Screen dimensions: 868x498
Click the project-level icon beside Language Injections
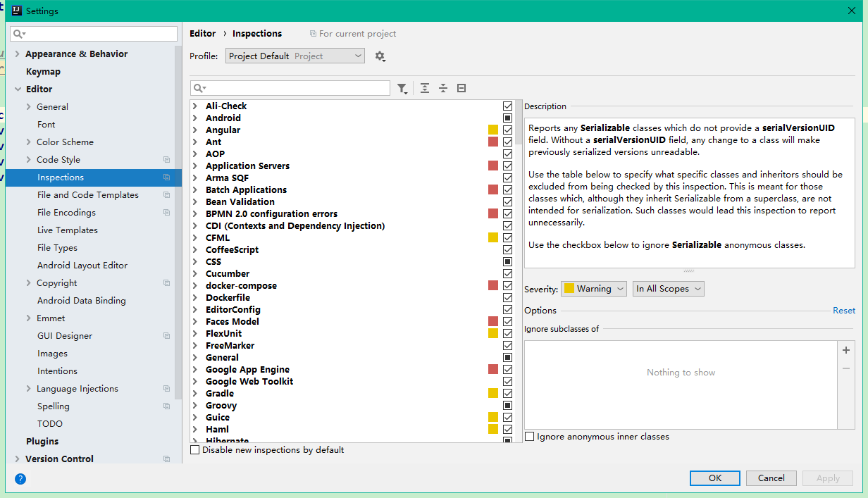[x=167, y=389]
